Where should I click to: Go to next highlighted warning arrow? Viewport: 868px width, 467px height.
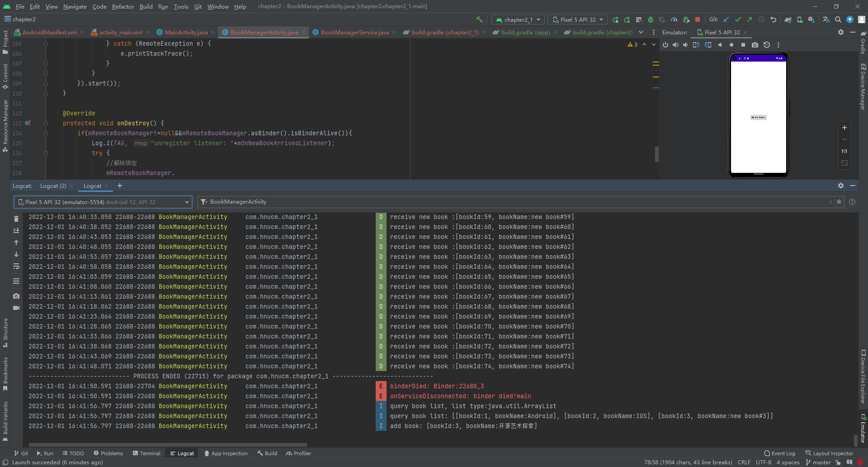pyautogui.click(x=654, y=44)
